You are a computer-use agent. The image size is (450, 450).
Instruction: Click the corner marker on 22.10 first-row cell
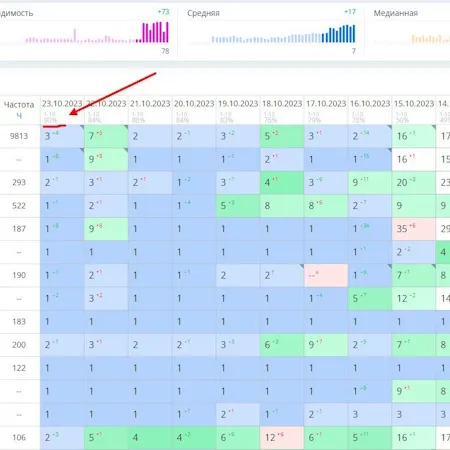(126, 127)
